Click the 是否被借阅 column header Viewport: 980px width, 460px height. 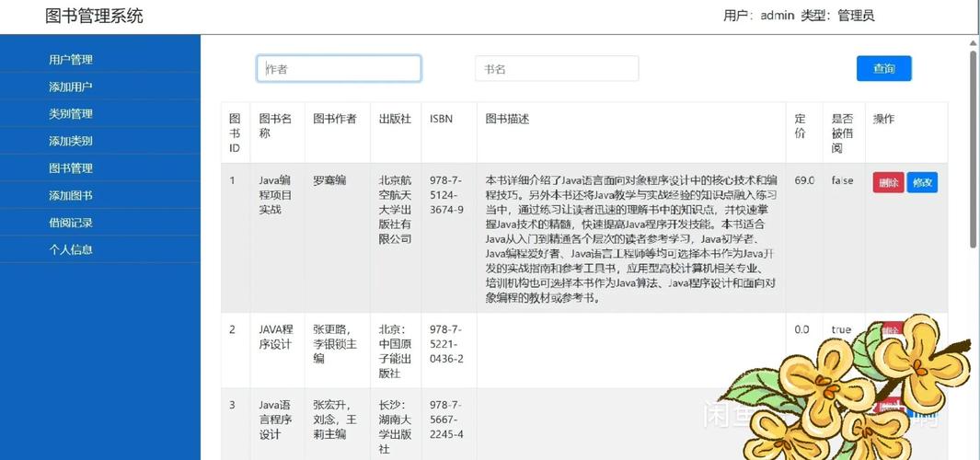coord(843,133)
